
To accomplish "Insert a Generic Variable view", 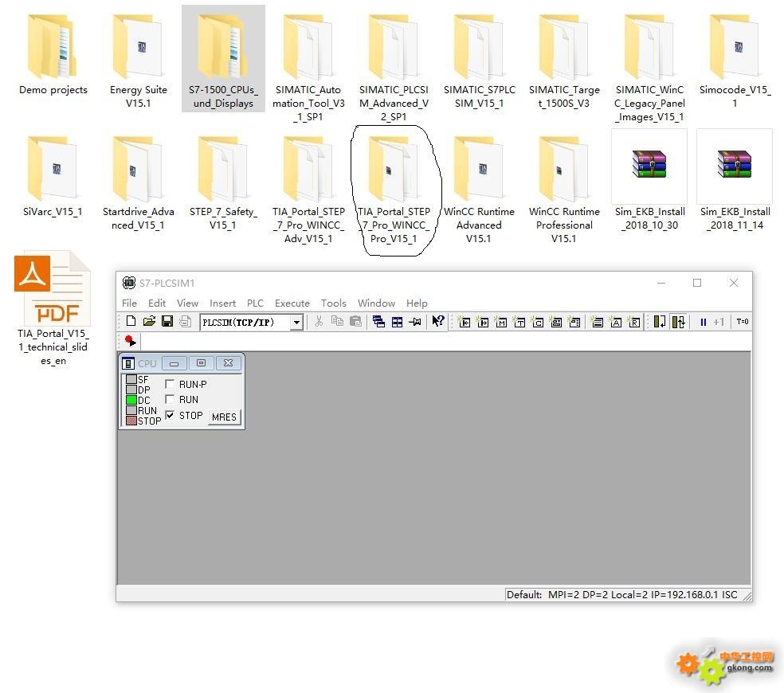I will [x=556, y=322].
